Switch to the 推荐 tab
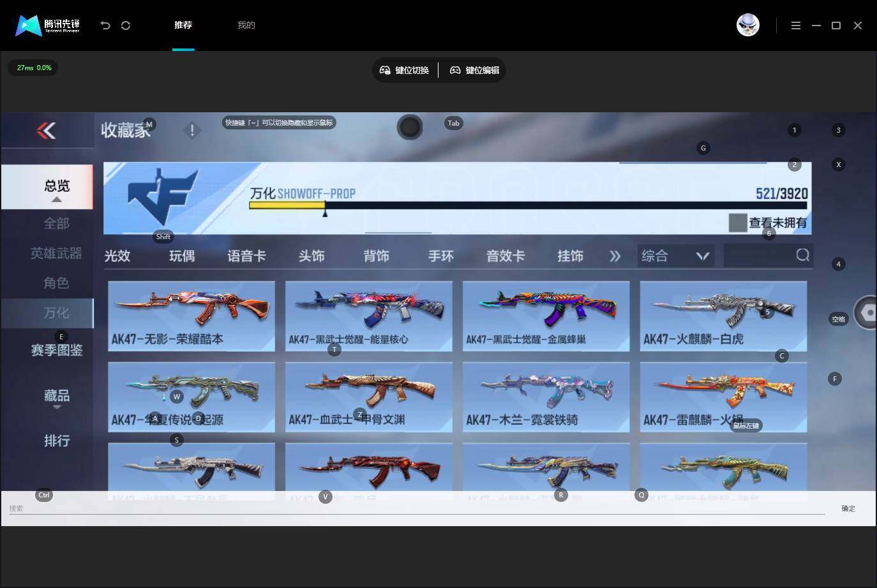The width and height of the screenshot is (877, 588). (183, 25)
